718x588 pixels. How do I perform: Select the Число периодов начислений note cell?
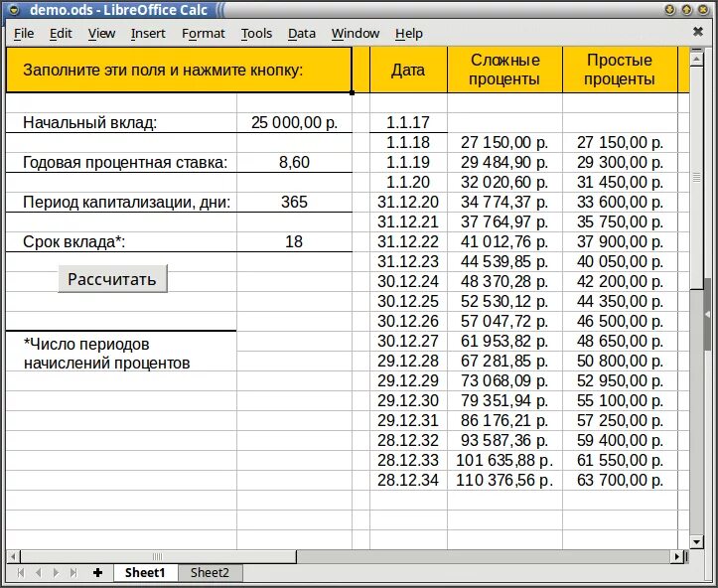[121, 353]
